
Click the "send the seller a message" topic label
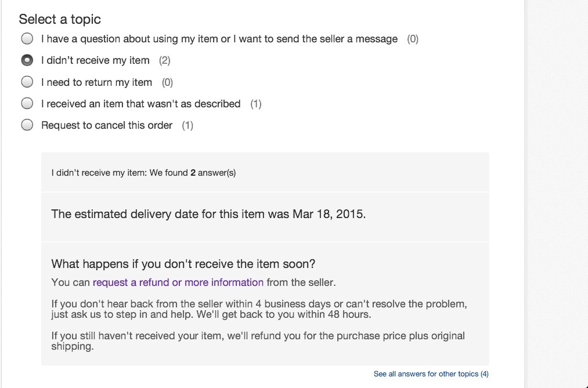coord(219,39)
